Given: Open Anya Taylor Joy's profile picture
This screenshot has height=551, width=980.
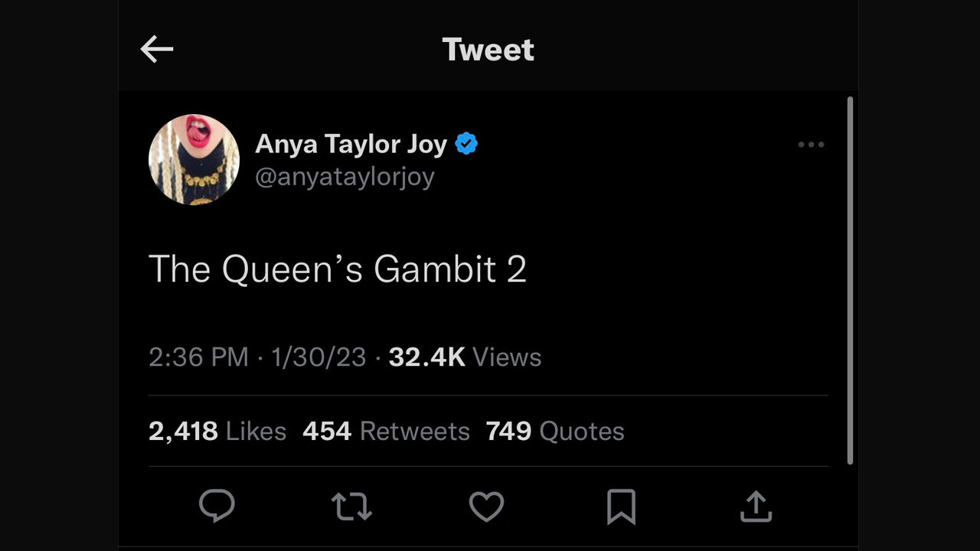Looking at the screenshot, I should click(194, 159).
